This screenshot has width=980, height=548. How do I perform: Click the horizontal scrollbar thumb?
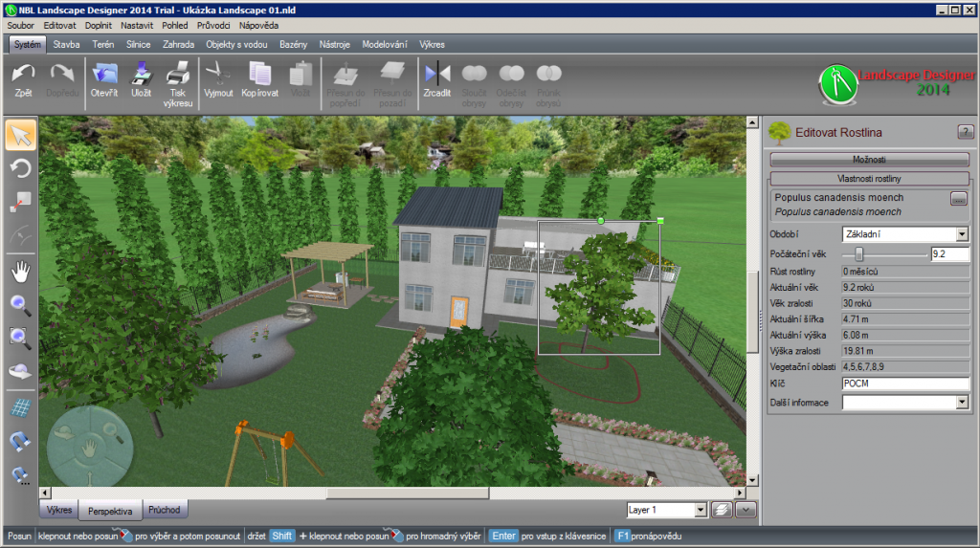[x=408, y=493]
